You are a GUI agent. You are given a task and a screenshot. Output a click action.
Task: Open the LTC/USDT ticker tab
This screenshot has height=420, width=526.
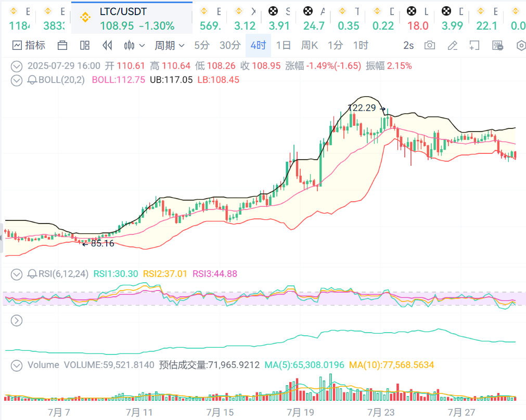(132, 18)
